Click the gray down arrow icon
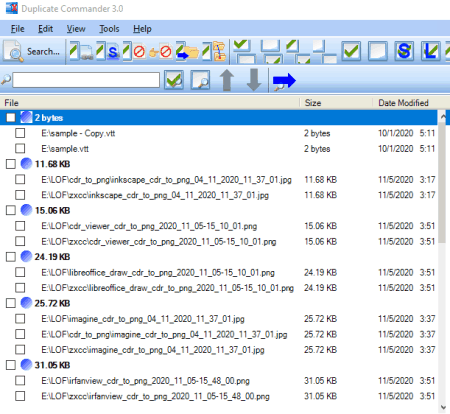 tap(254, 80)
